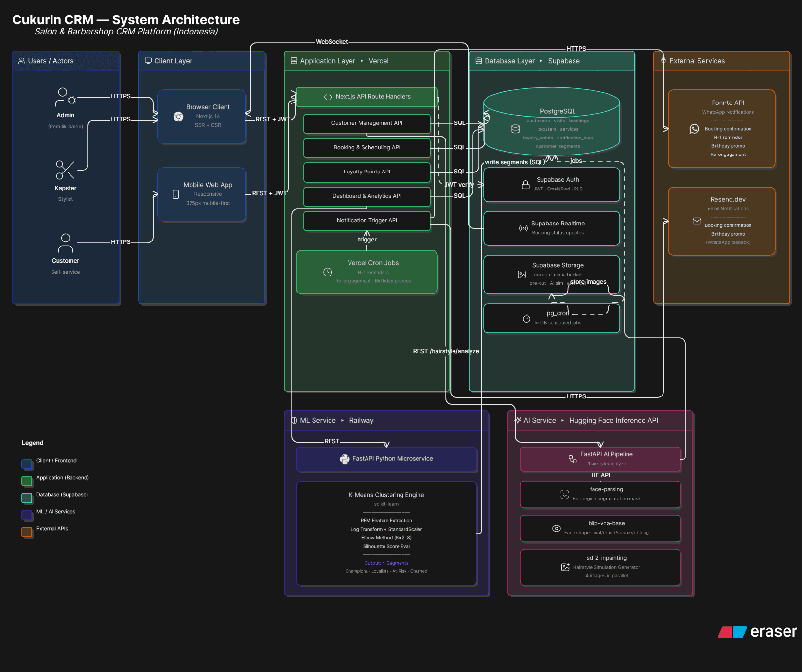Click the "Vercel" label in Application Layer header
This screenshot has height=672, width=802.
[379, 61]
